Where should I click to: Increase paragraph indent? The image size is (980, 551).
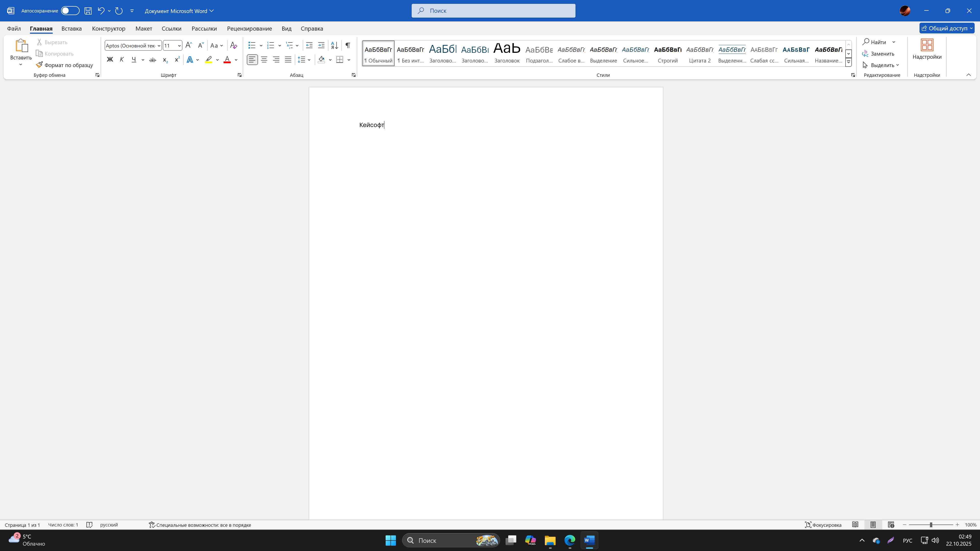(x=321, y=45)
